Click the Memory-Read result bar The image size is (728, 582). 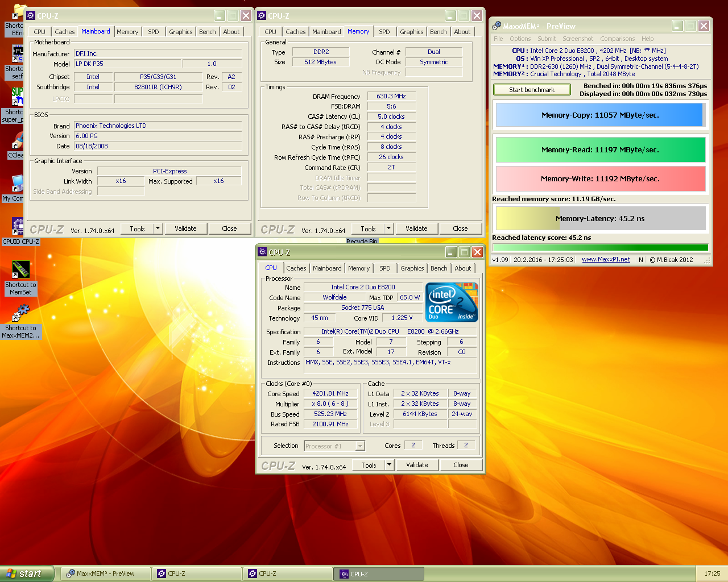coord(600,150)
